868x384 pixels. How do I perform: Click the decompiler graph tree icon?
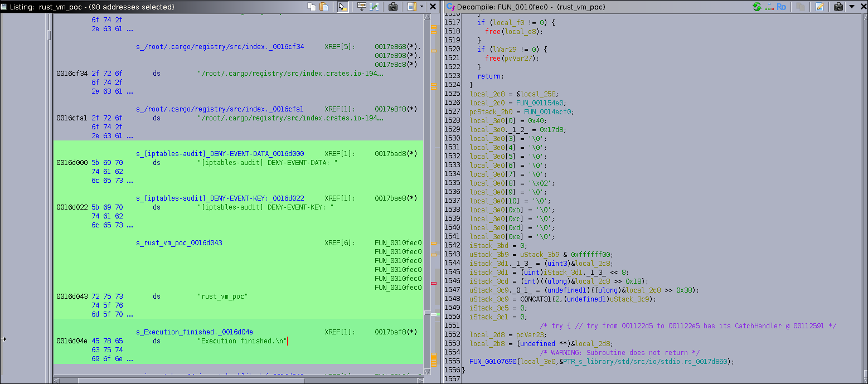pos(769,7)
